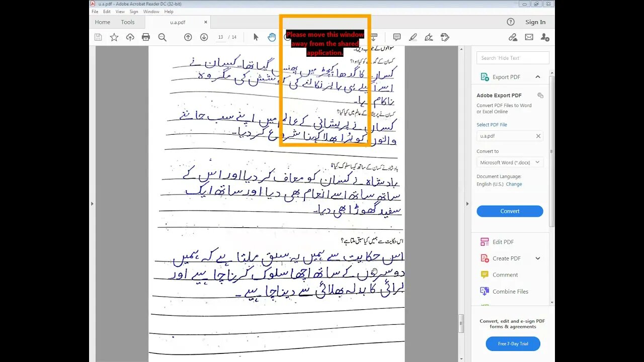This screenshot has width=644, height=362.
Task: Choose the selection arrow tool
Action: (x=256, y=37)
